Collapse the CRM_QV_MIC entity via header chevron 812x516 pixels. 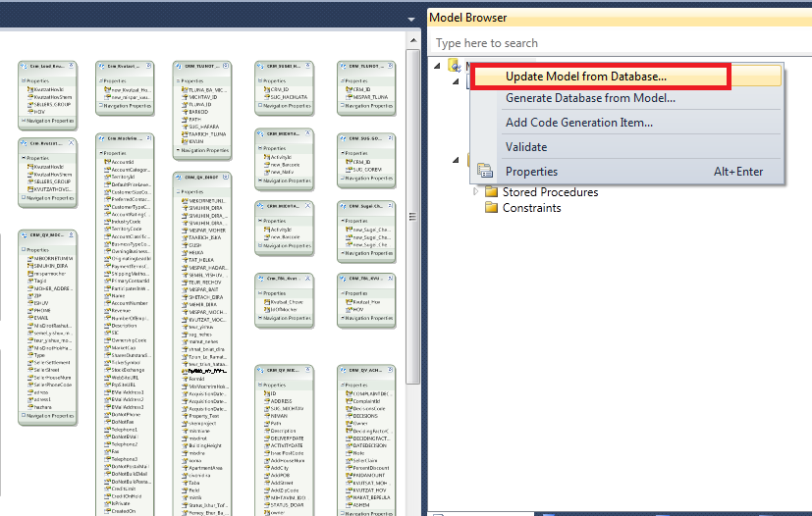coord(308,370)
